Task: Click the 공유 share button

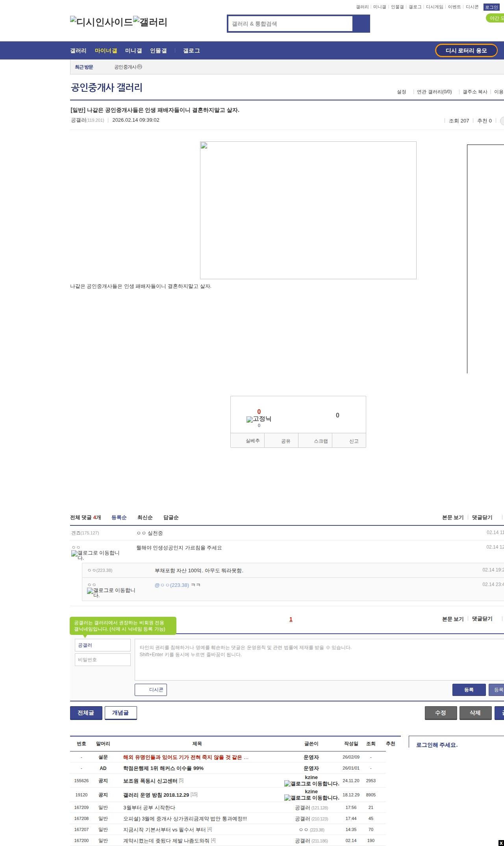Action: pos(282,441)
